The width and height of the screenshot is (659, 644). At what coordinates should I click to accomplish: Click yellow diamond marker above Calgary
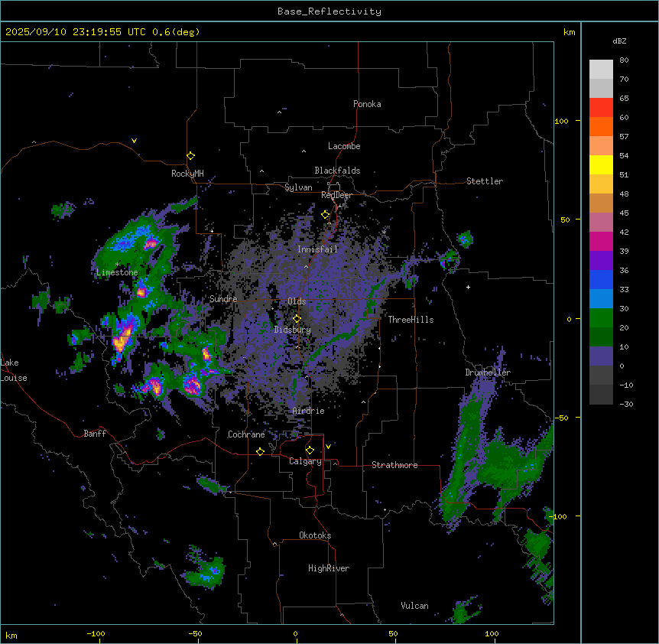310,450
